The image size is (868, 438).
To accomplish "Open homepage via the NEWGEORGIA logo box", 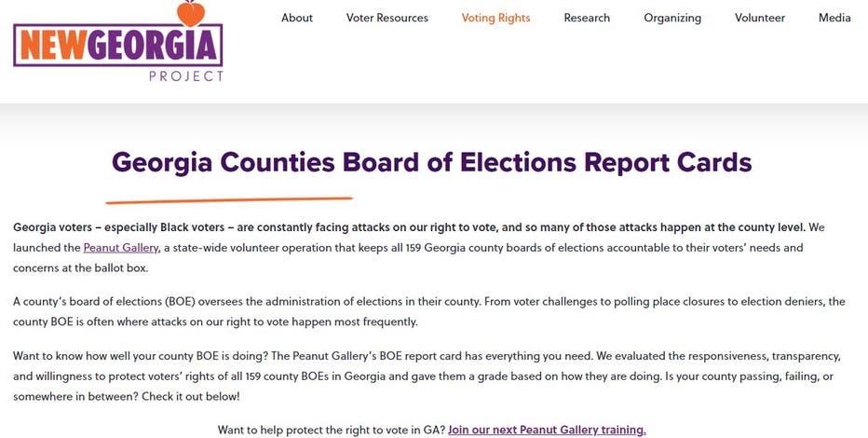I will click(x=118, y=45).
